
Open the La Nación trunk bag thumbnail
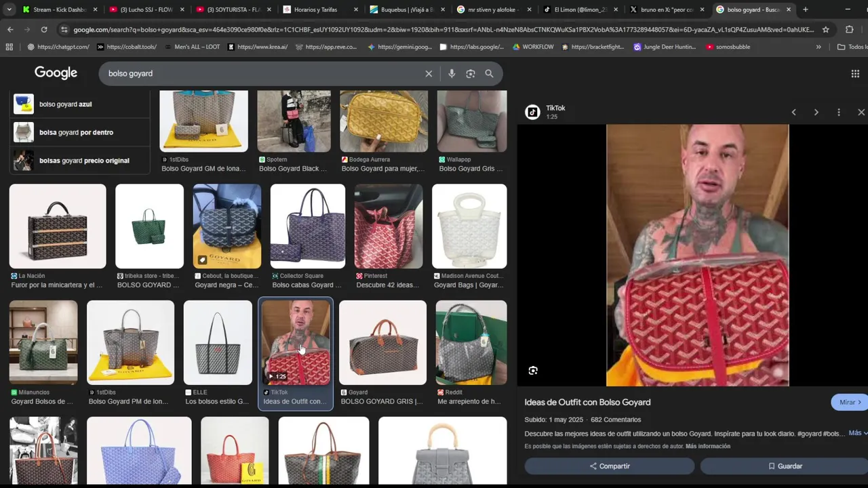[58, 226]
